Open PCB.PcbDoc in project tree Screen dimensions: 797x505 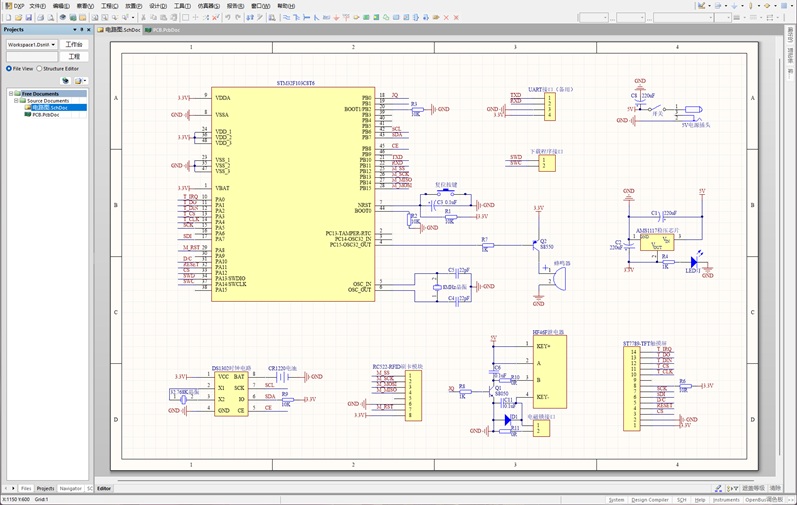tap(46, 115)
